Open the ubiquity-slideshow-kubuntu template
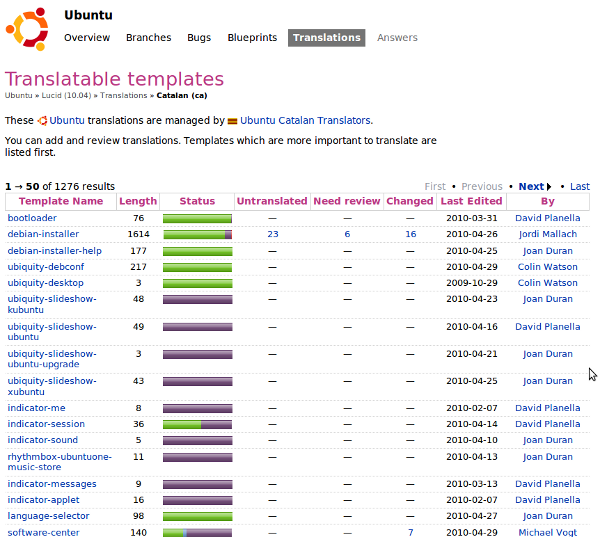This screenshot has width=600, height=537. [x=52, y=304]
